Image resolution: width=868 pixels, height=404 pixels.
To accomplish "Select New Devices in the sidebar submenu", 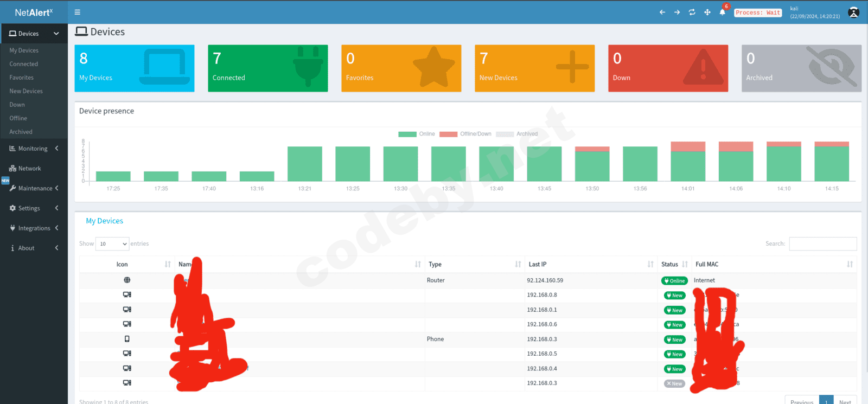I will click(x=26, y=91).
